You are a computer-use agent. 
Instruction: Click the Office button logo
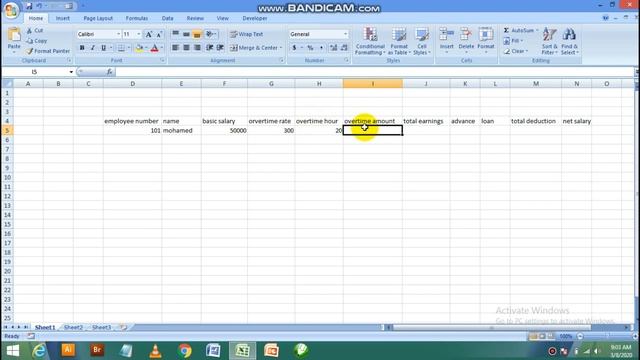(11, 10)
